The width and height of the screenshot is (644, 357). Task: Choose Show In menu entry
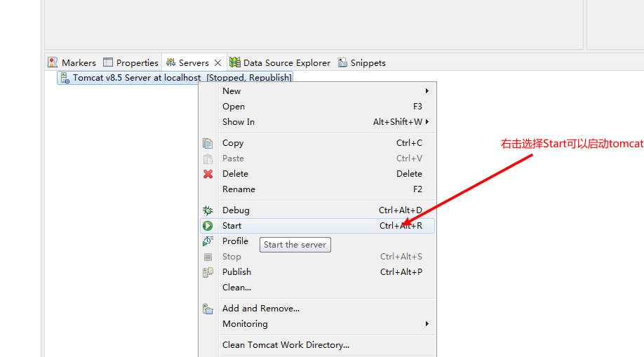point(317,121)
